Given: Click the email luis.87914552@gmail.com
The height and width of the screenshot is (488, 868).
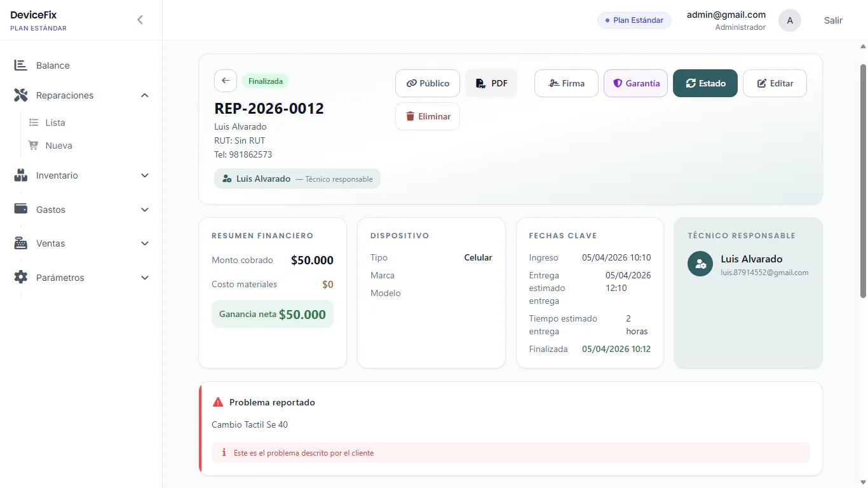Looking at the screenshot, I should click(x=764, y=273).
